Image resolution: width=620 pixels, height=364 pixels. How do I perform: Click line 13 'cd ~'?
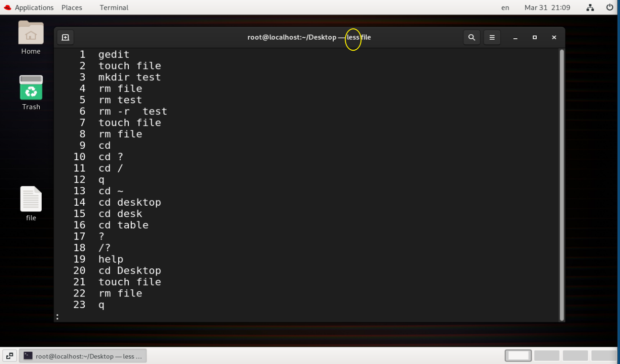pos(111,191)
